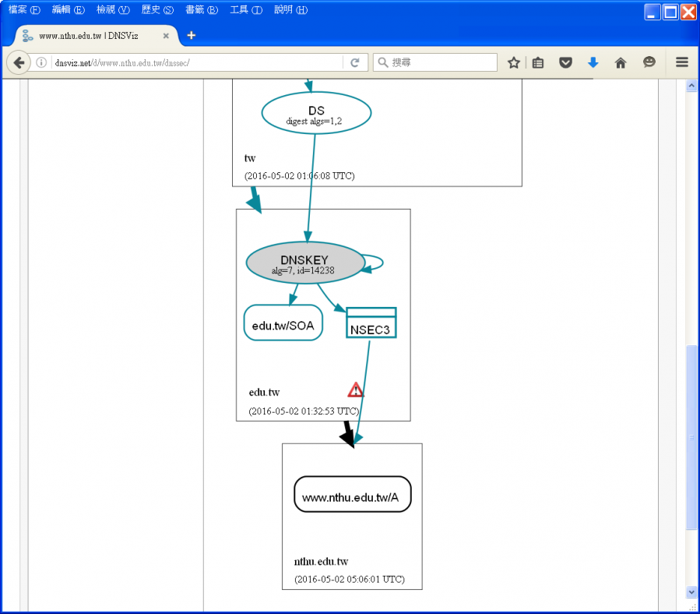Image resolution: width=700 pixels, height=614 pixels.
Task: Open the 檔案 (File) menu
Action: pyautogui.click(x=23, y=10)
